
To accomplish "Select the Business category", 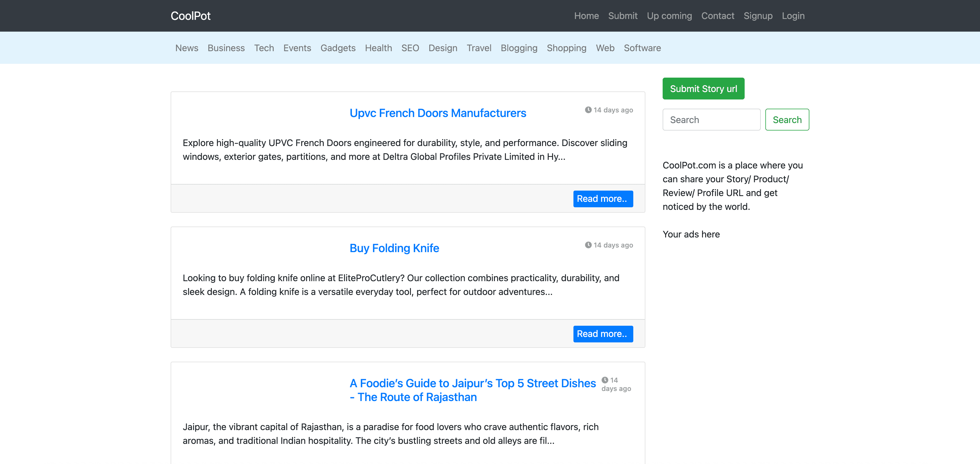I will coord(226,48).
